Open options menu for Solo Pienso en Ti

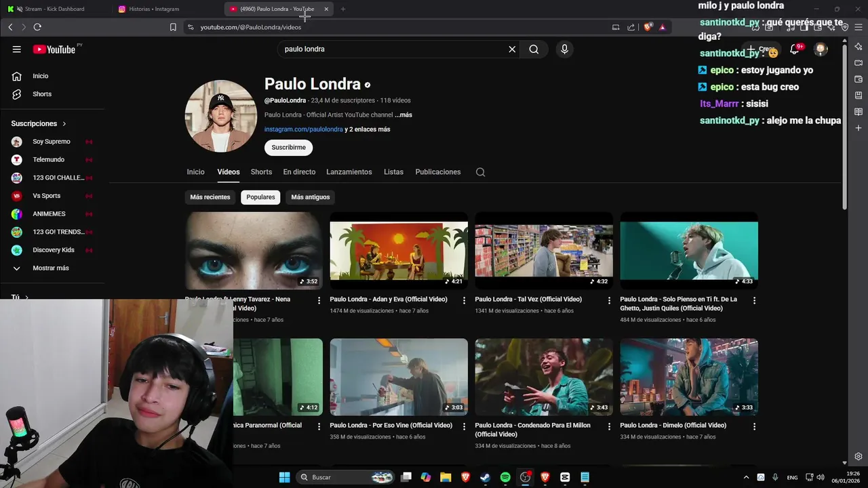[x=755, y=300]
